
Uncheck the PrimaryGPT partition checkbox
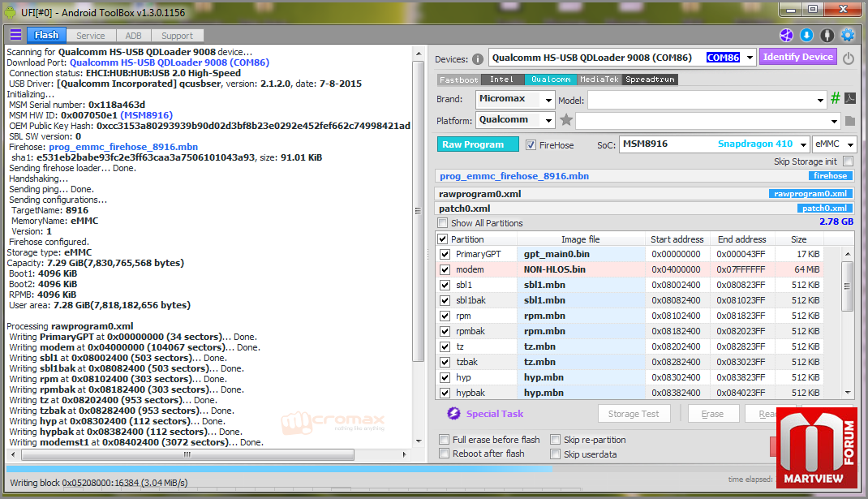click(x=445, y=254)
